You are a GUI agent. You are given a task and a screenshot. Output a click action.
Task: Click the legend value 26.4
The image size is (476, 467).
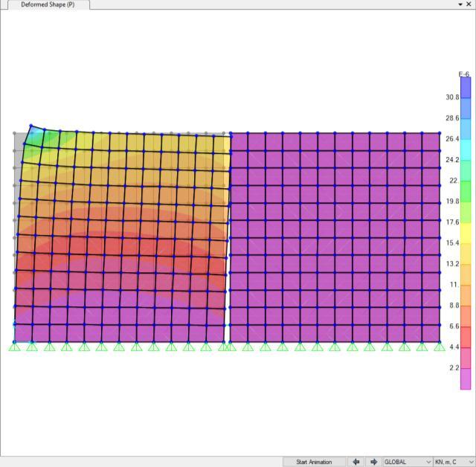coord(452,139)
